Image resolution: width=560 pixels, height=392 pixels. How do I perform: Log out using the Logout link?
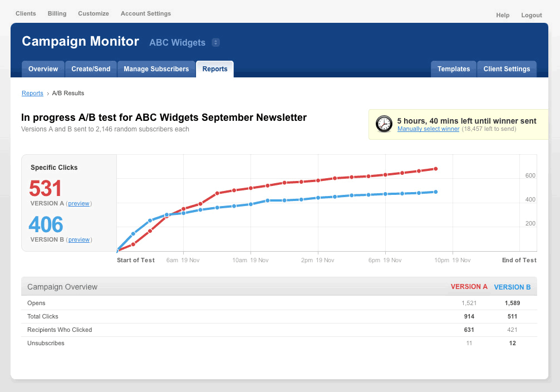tap(532, 15)
